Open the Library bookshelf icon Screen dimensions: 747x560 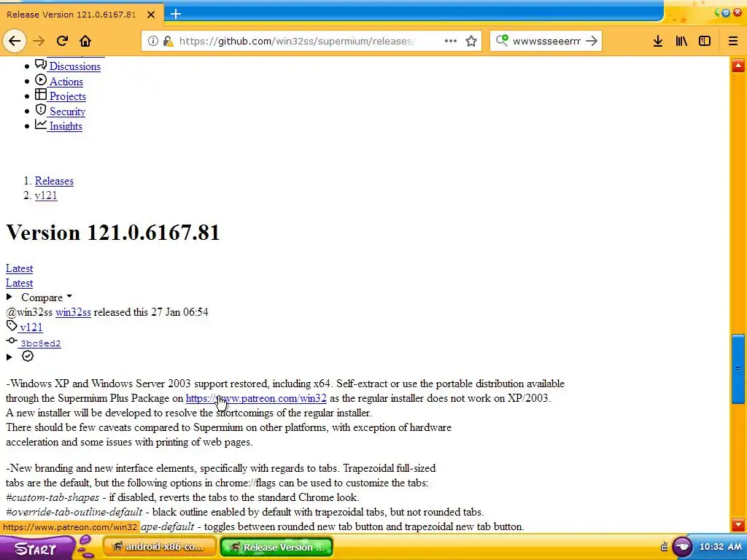point(681,41)
